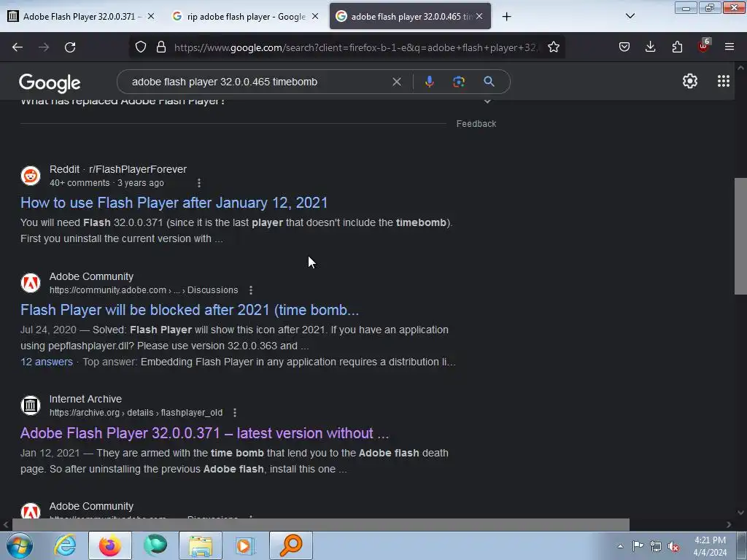Image resolution: width=747 pixels, height=560 pixels.
Task: Submit search with magnifier icon
Action: pyautogui.click(x=489, y=82)
